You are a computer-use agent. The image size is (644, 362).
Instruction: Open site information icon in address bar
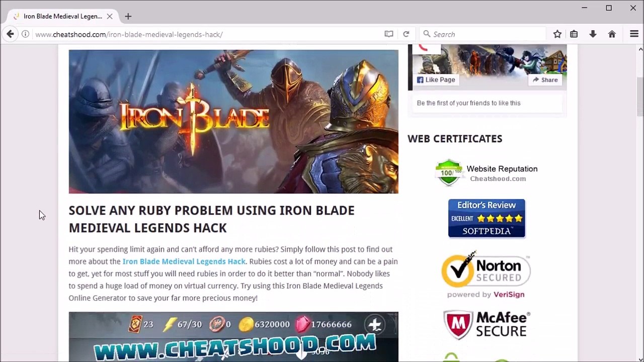pyautogui.click(x=25, y=34)
